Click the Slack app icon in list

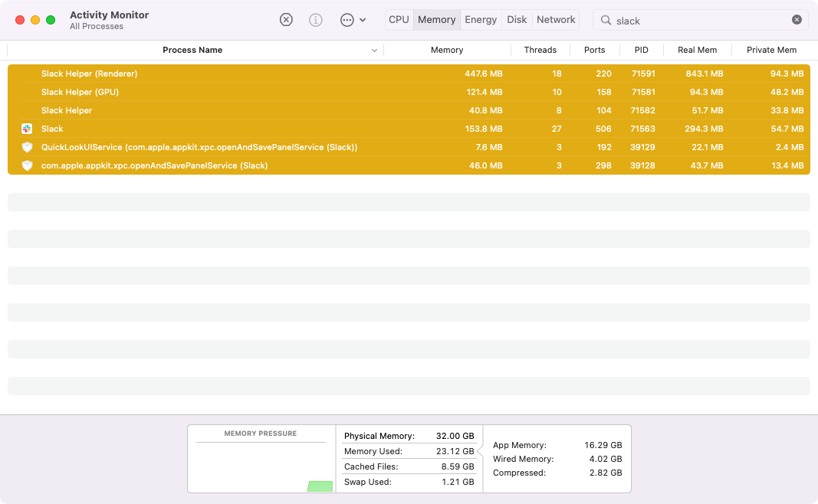27,129
